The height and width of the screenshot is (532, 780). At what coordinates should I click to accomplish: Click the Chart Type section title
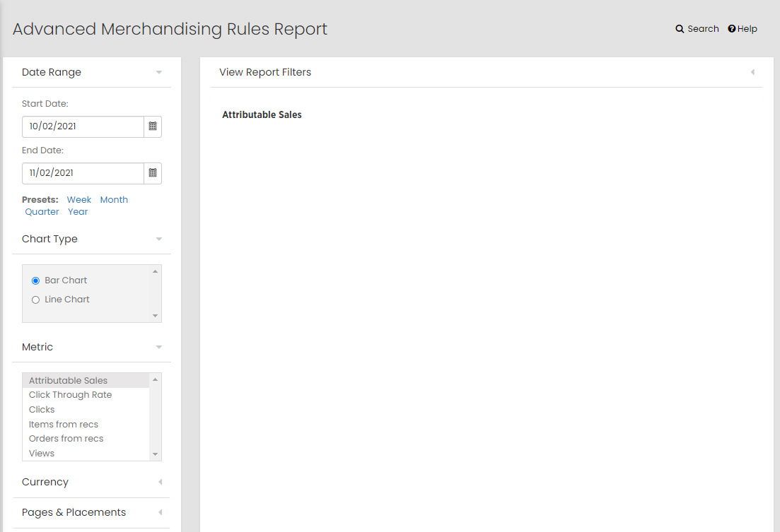tap(50, 239)
